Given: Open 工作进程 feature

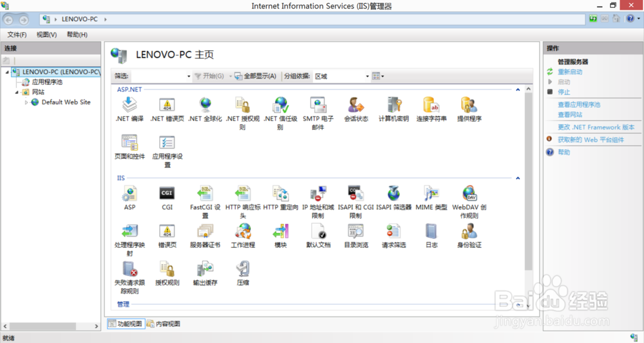Looking at the screenshot, I should coord(243,236).
